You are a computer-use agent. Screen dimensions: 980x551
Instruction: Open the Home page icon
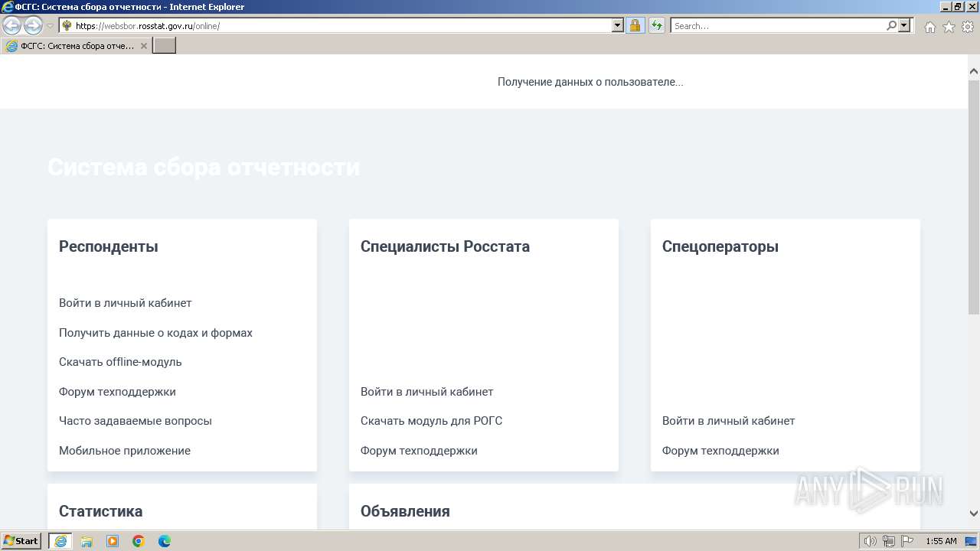[929, 27]
